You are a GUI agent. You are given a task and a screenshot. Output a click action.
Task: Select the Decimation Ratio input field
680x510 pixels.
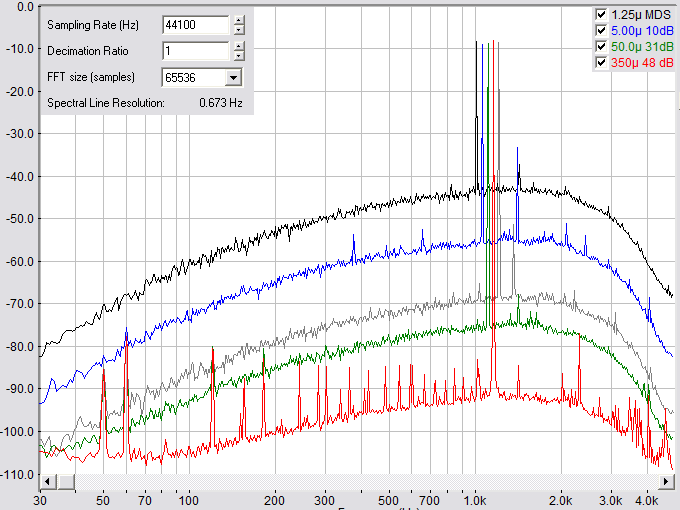pyautogui.click(x=196, y=51)
